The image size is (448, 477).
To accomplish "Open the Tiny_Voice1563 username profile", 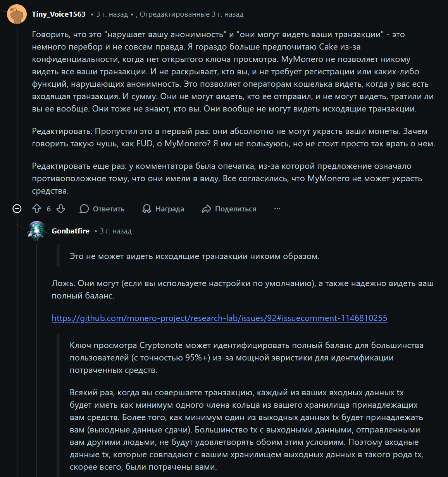I will pos(59,14).
